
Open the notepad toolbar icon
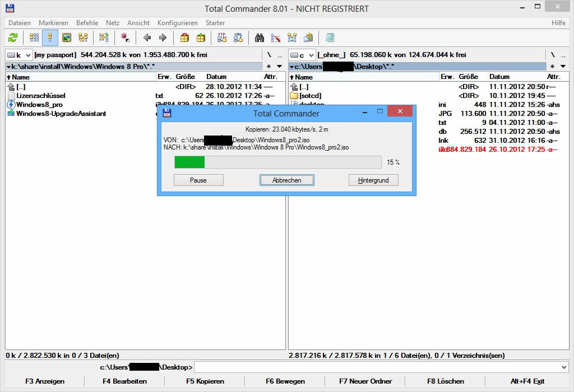point(330,38)
